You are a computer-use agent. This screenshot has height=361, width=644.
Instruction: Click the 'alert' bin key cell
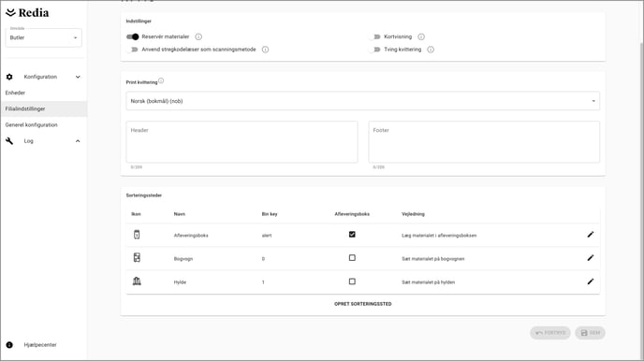(x=267, y=236)
